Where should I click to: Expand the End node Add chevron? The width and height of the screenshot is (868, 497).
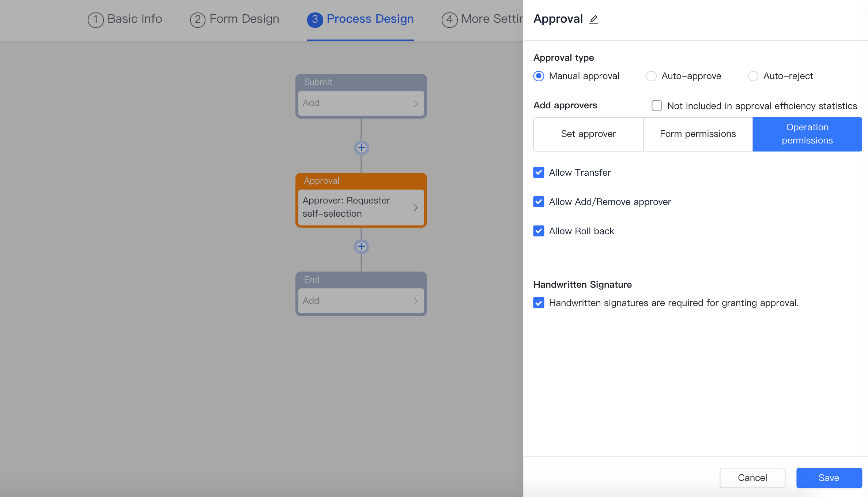tap(415, 301)
